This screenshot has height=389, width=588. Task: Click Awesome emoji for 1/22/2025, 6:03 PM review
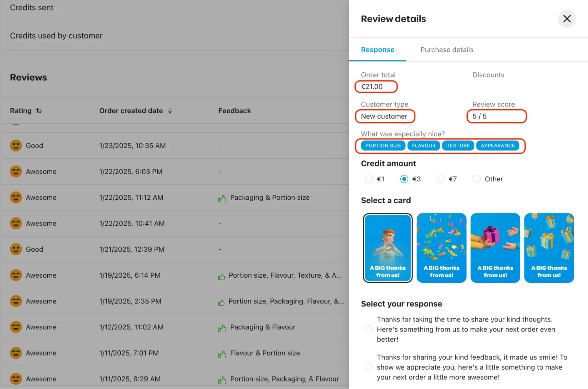16,171
